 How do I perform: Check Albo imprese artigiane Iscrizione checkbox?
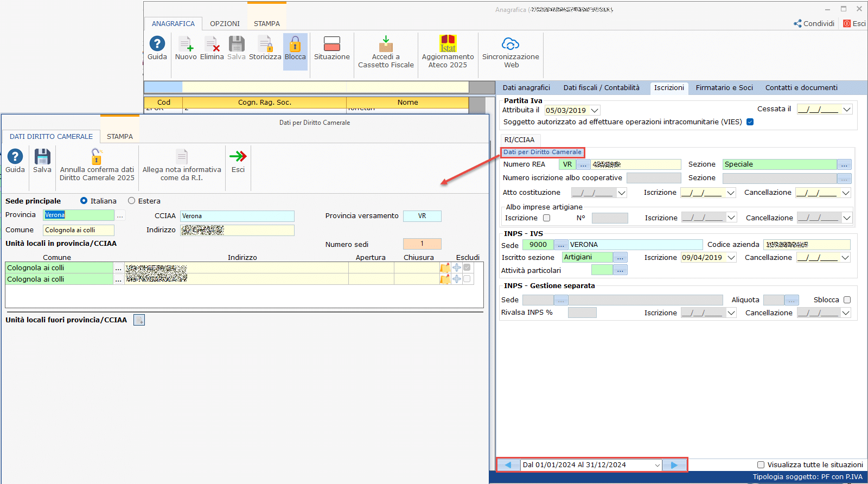click(x=546, y=218)
